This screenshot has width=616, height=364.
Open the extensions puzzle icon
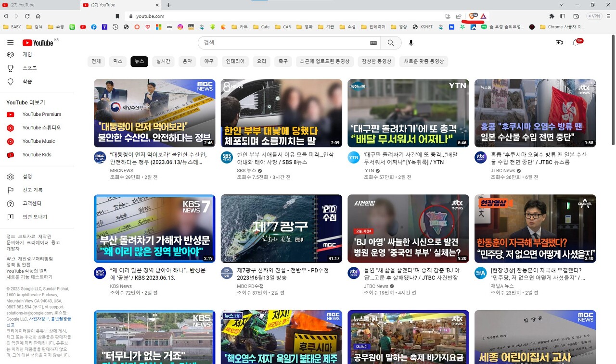(x=552, y=16)
